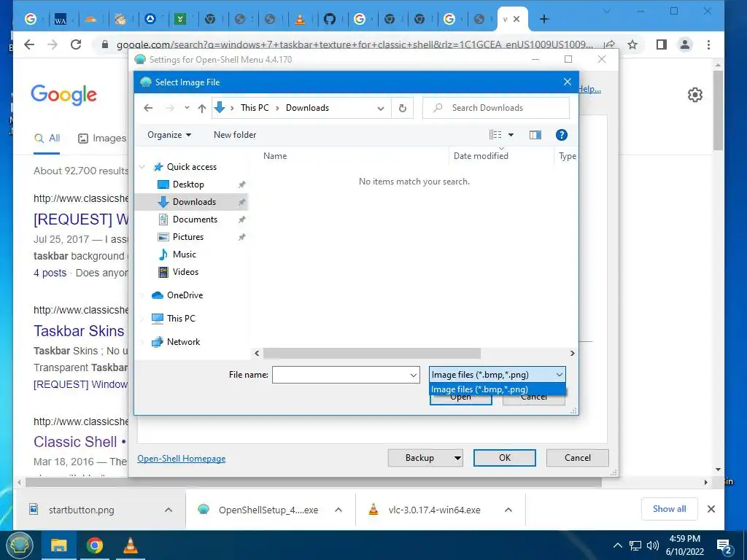Click the Google logo on search page

[x=64, y=96]
